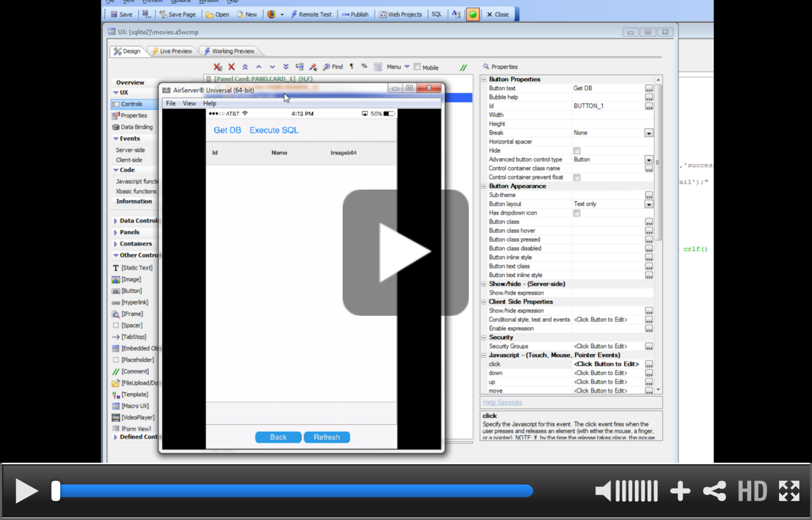Click the grid icon left of Menu
Viewport: 812px width, 520px height.
tap(378, 67)
